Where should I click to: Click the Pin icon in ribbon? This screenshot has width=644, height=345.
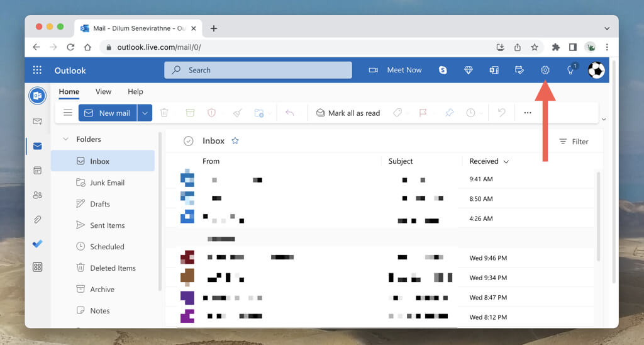pyautogui.click(x=449, y=113)
